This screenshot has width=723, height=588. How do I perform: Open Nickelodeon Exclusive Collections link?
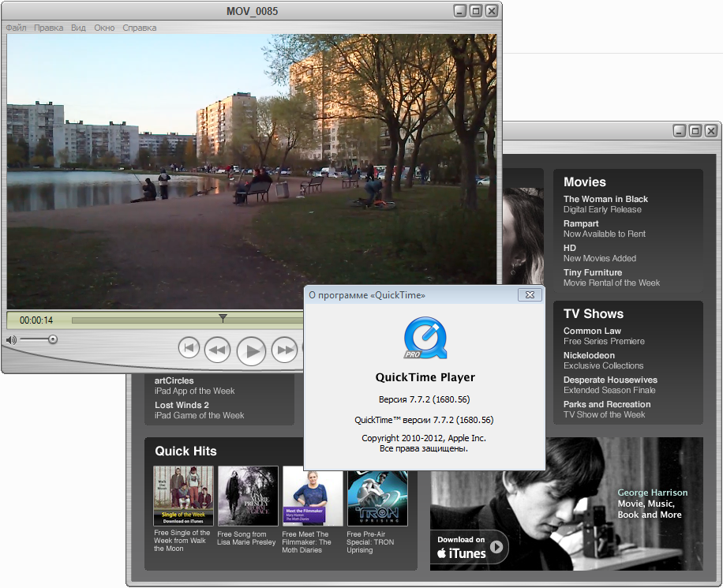click(x=603, y=360)
